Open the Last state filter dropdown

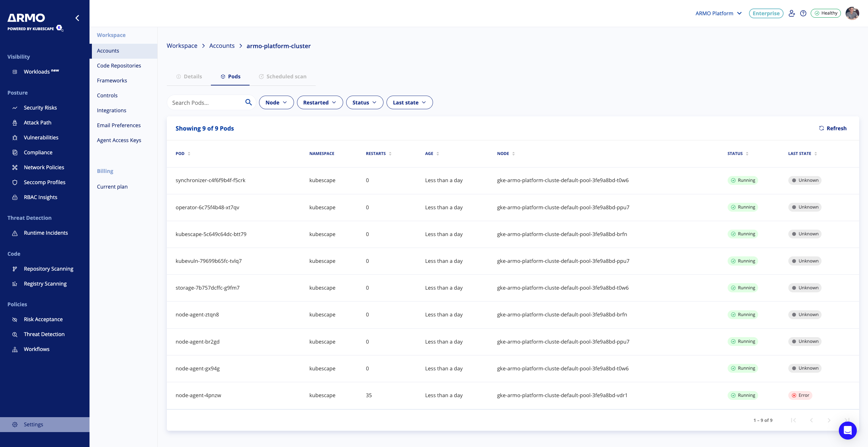[x=409, y=102]
